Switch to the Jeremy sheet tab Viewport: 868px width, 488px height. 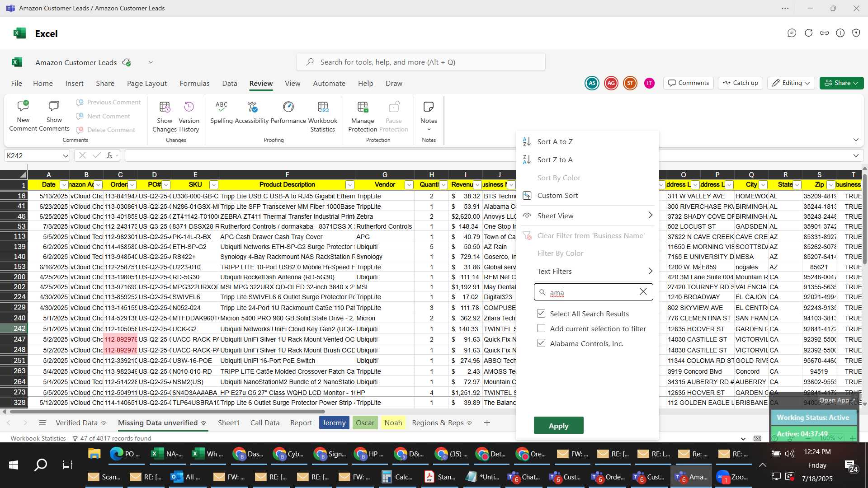tap(334, 423)
